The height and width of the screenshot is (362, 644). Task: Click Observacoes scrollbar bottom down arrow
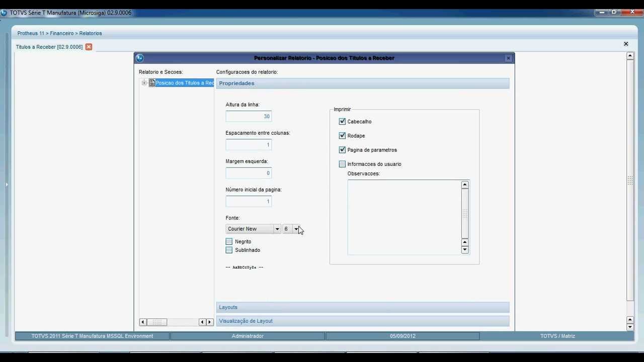click(465, 250)
